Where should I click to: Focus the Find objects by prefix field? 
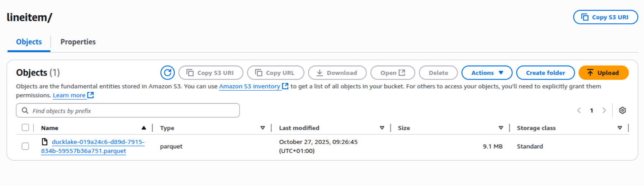pos(133,111)
